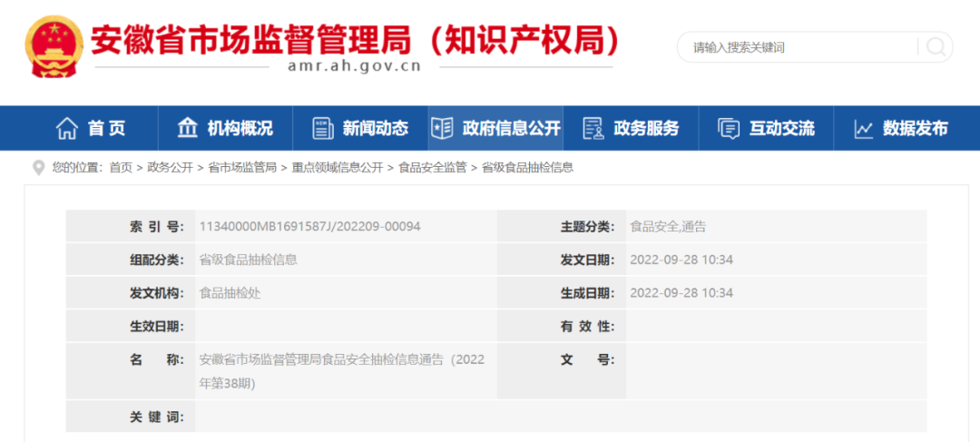This screenshot has width=980, height=442.
Task: Click the chat icon beside 互动交流
Action: (x=729, y=129)
